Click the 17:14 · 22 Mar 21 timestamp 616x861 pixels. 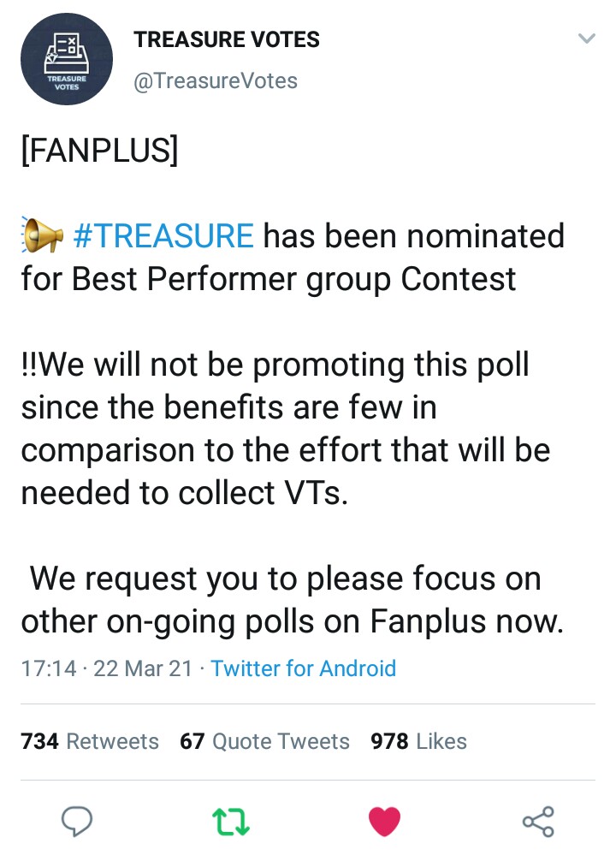coord(107,668)
